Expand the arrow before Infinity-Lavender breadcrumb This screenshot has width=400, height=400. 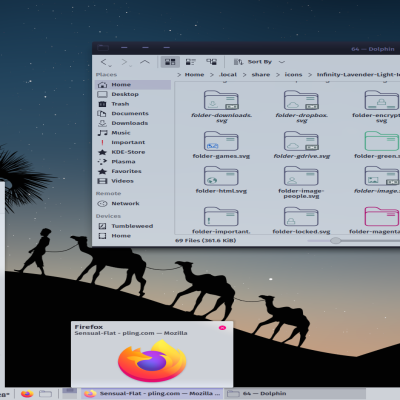(x=310, y=75)
